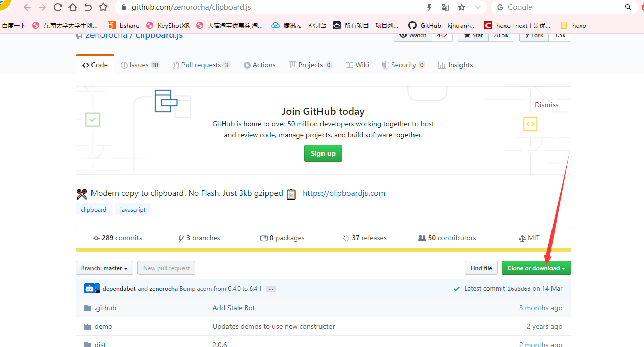Viewport: 644px width, 347px height.
Task: Click the zenorocha author link
Action: tap(164, 289)
